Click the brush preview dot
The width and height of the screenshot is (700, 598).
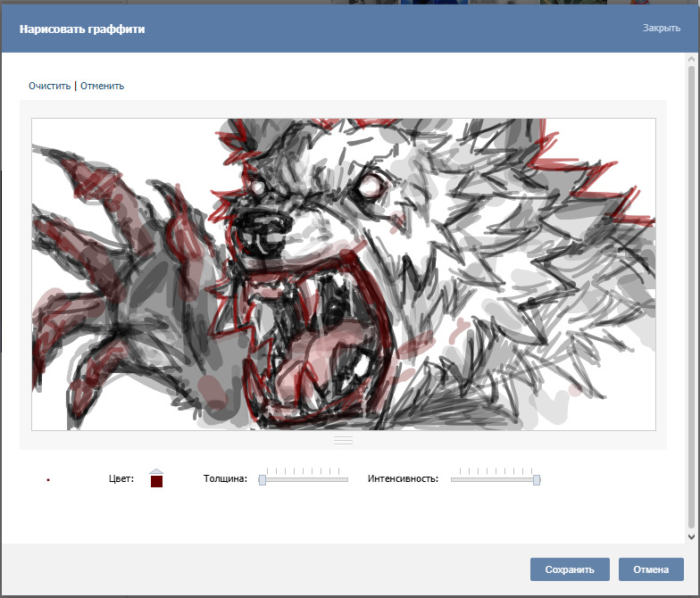tap(48, 480)
